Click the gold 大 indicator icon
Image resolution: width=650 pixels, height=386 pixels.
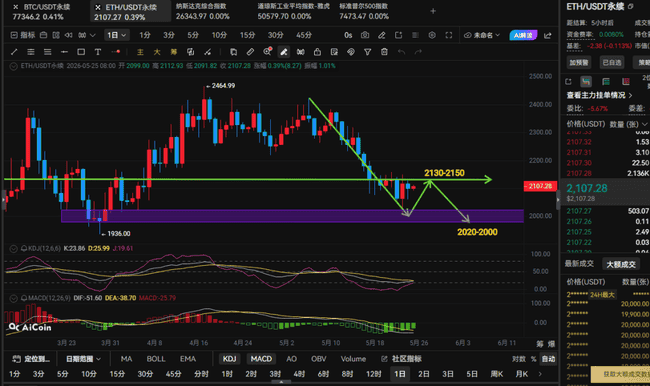pos(157,52)
